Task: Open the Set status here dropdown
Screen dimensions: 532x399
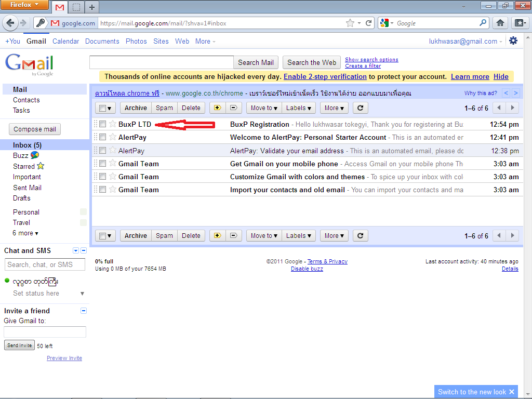Action: coord(82,294)
